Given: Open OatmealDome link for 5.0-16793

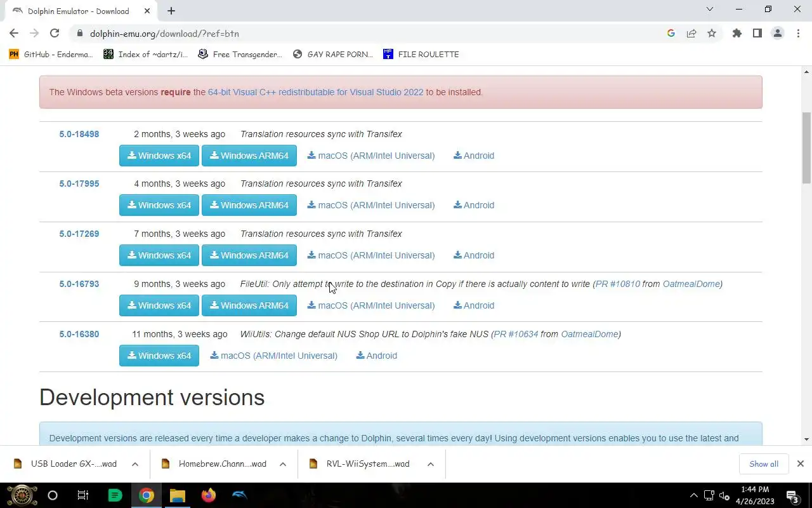Looking at the screenshot, I should point(691,284).
